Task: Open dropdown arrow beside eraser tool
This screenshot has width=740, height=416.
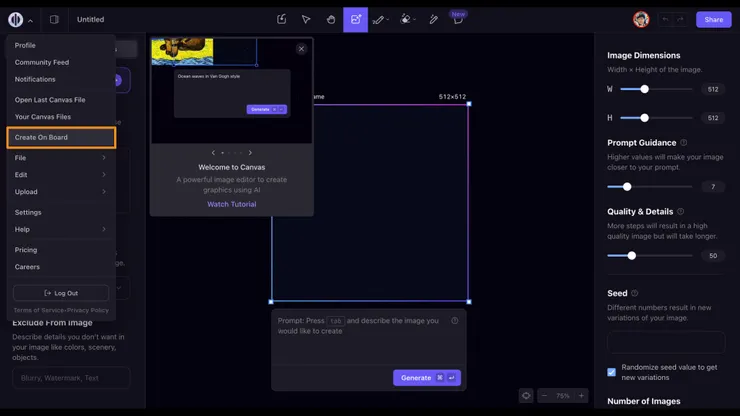Action: tap(414, 20)
